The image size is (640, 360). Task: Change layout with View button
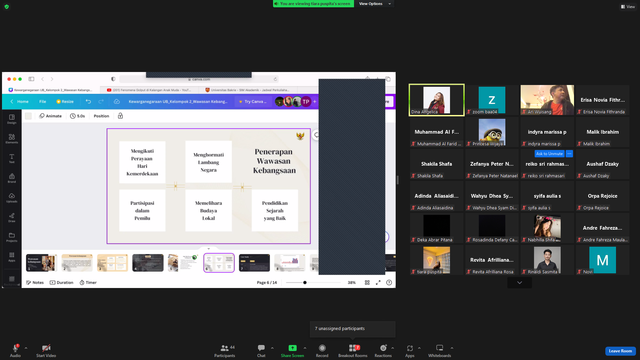(x=628, y=7)
